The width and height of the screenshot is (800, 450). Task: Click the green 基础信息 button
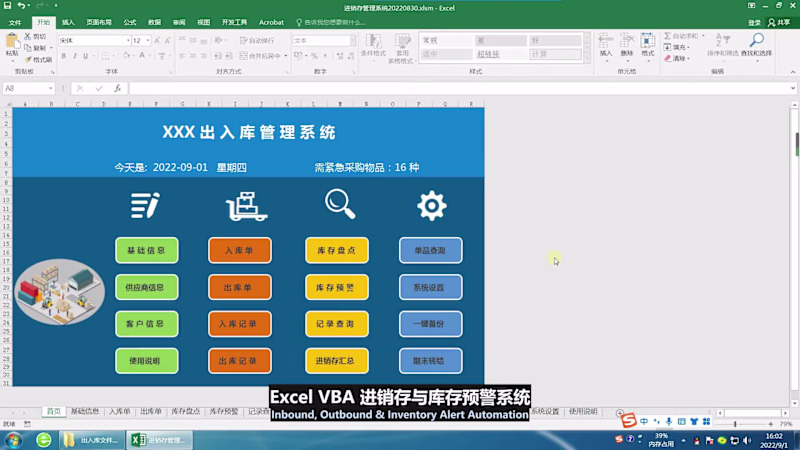coord(146,251)
